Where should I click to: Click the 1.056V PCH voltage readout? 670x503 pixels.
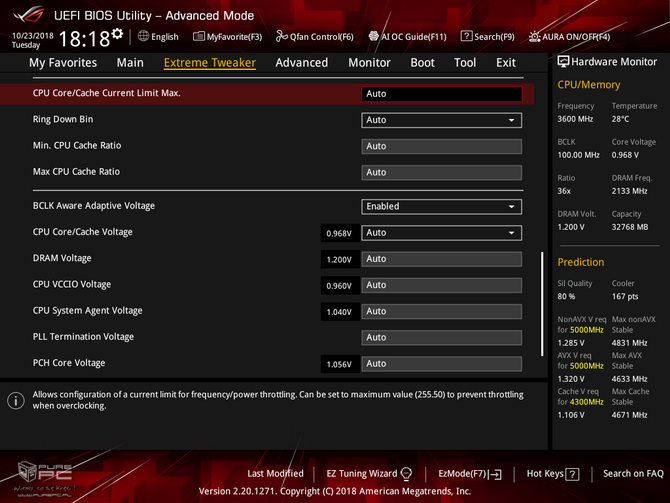[339, 364]
